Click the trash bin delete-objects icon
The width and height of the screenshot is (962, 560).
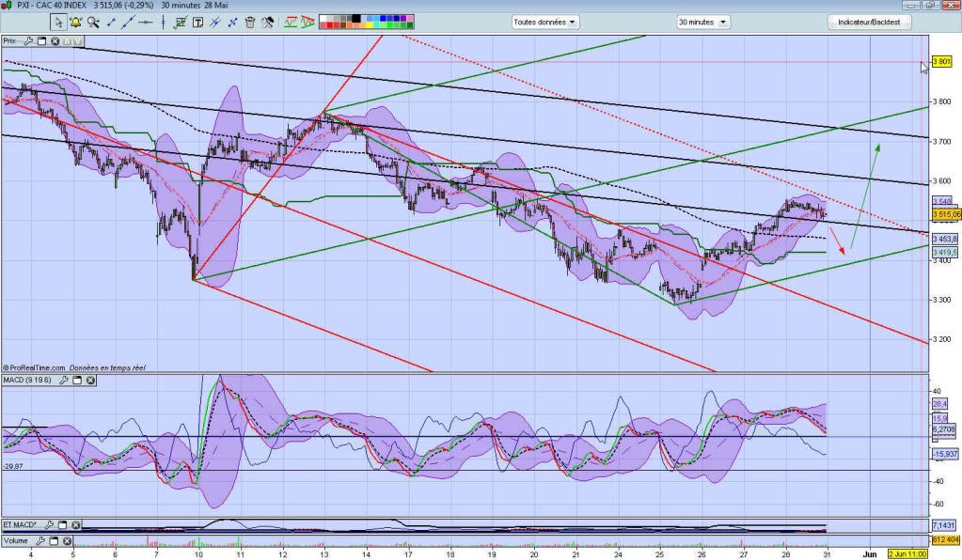point(250,22)
